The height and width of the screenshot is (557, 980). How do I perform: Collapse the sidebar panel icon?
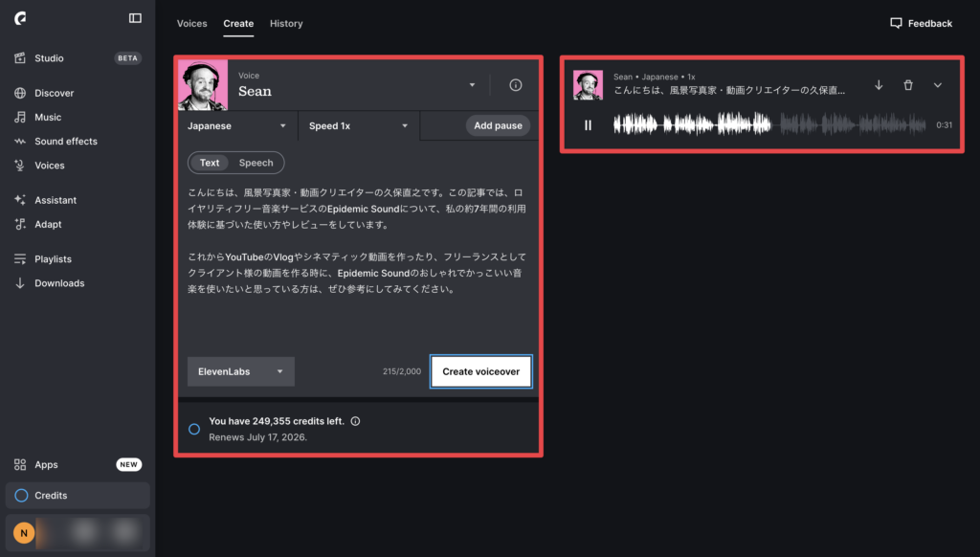135,18
